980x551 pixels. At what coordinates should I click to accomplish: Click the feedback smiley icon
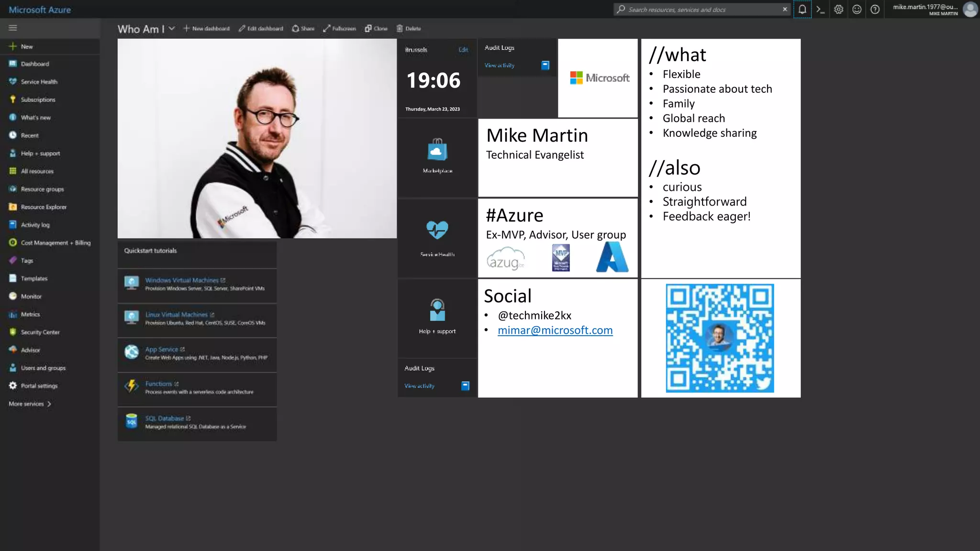click(857, 9)
